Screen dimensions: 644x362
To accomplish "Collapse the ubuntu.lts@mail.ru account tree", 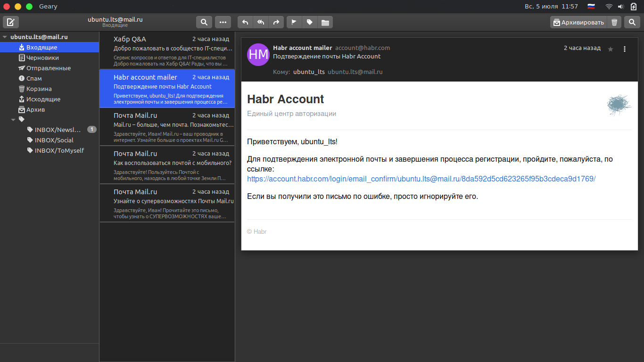I will point(5,37).
